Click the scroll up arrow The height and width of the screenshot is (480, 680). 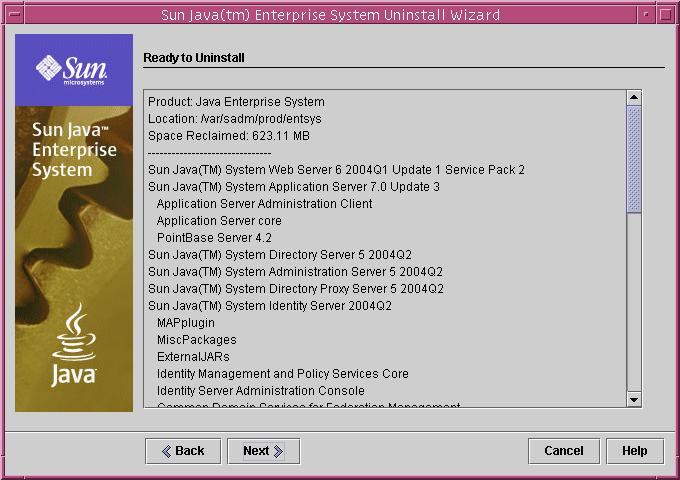634,98
